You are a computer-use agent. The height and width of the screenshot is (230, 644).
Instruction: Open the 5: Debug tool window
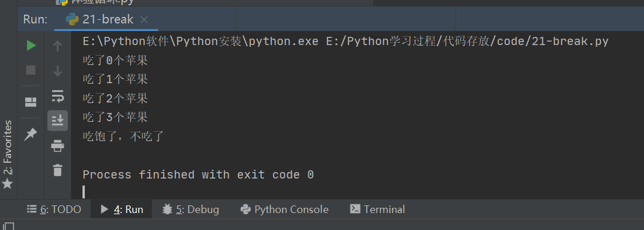(x=190, y=210)
